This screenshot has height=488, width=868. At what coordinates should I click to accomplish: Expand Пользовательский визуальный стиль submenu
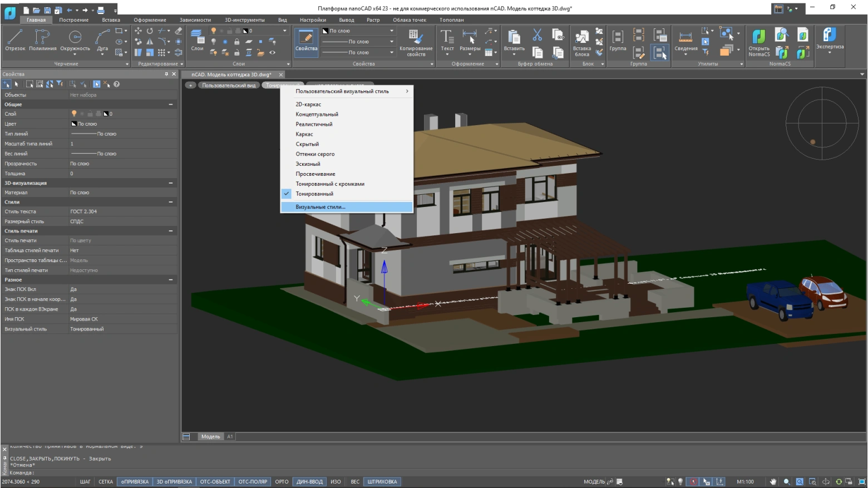pos(346,91)
